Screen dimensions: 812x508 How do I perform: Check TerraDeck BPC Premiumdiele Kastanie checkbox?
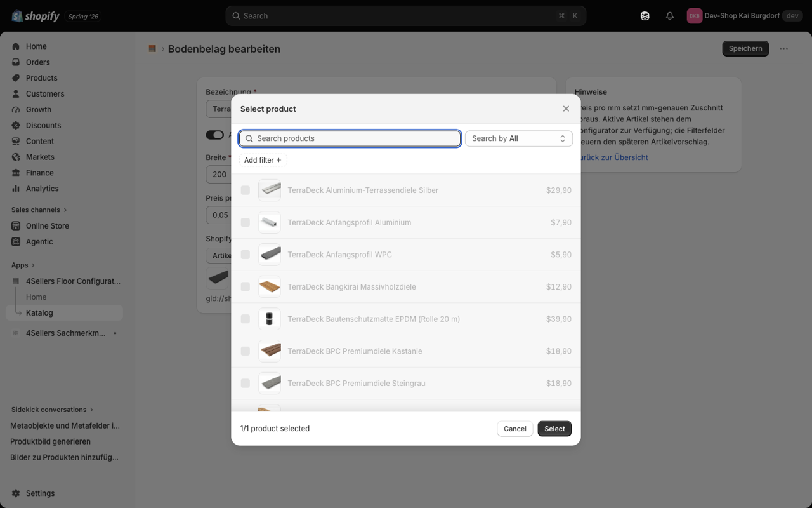click(246, 351)
